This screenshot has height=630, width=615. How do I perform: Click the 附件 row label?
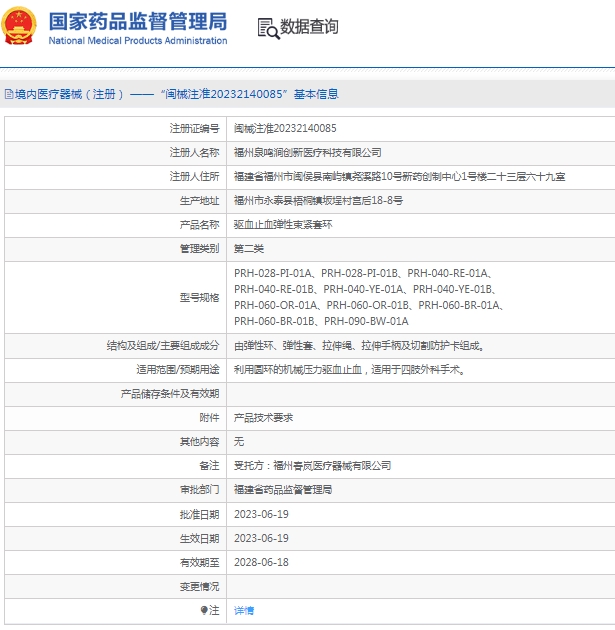[x=209, y=417]
